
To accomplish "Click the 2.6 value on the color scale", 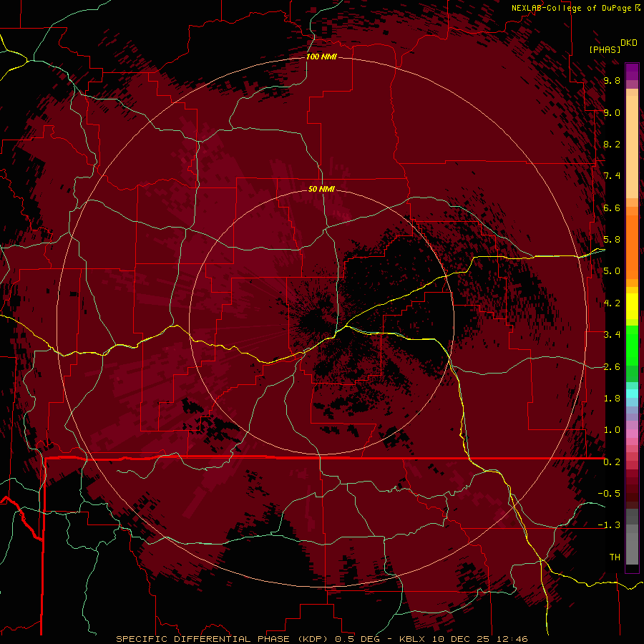I will [x=612, y=367].
